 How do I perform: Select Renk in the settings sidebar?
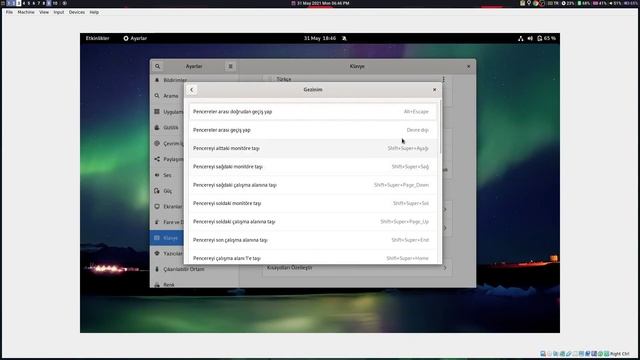coord(169,284)
